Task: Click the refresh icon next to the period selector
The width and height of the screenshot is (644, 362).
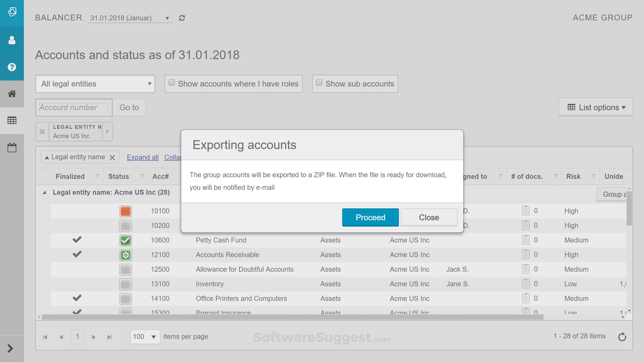Action: tap(182, 18)
